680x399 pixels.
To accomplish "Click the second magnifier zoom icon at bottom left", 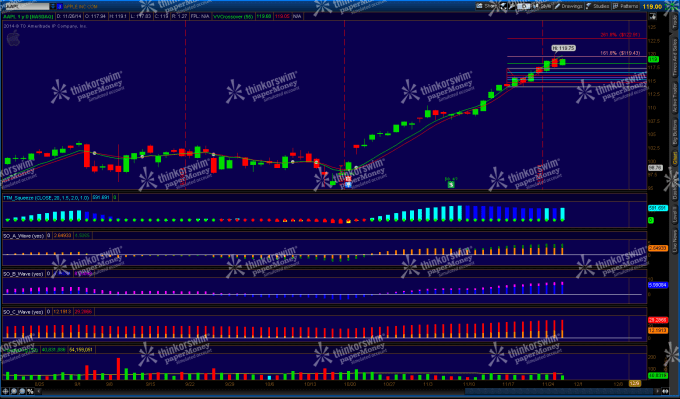I will click(23, 391).
